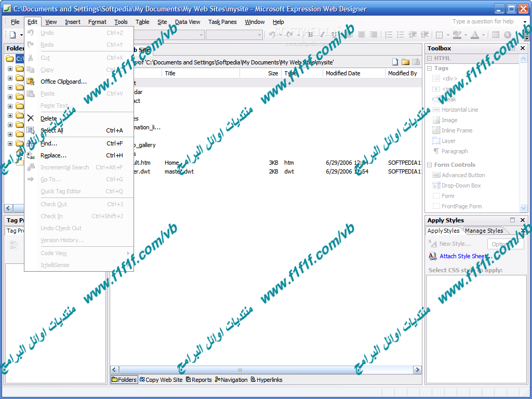Choose Select All from the Edit menu

[x=52, y=130]
